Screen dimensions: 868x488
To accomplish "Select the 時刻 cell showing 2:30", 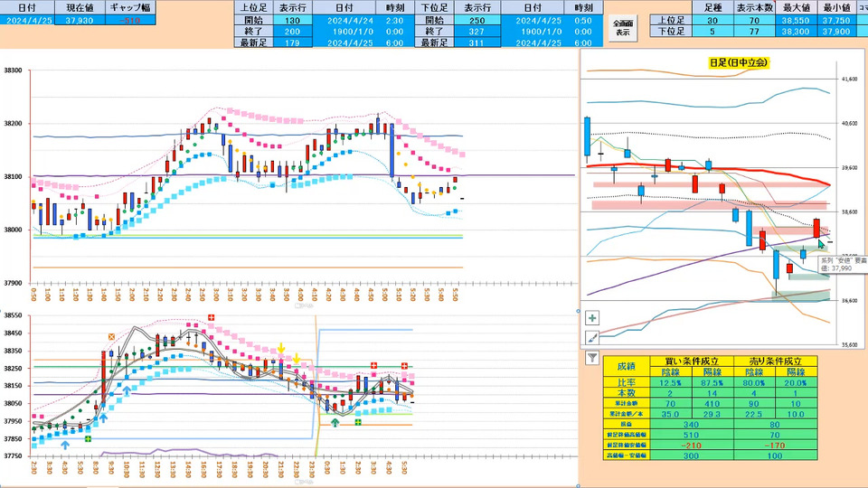I will click(x=395, y=21).
